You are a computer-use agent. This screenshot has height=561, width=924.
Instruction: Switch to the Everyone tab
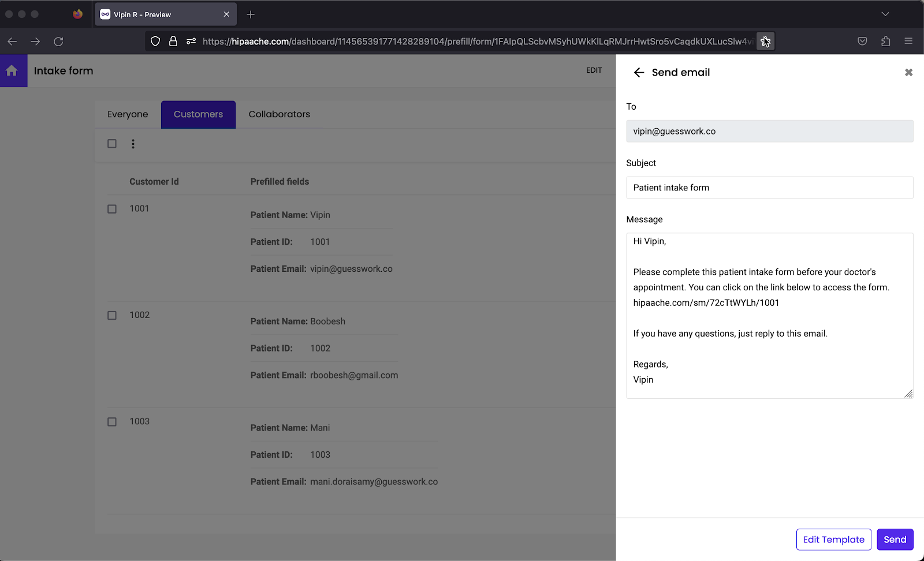[x=126, y=114]
